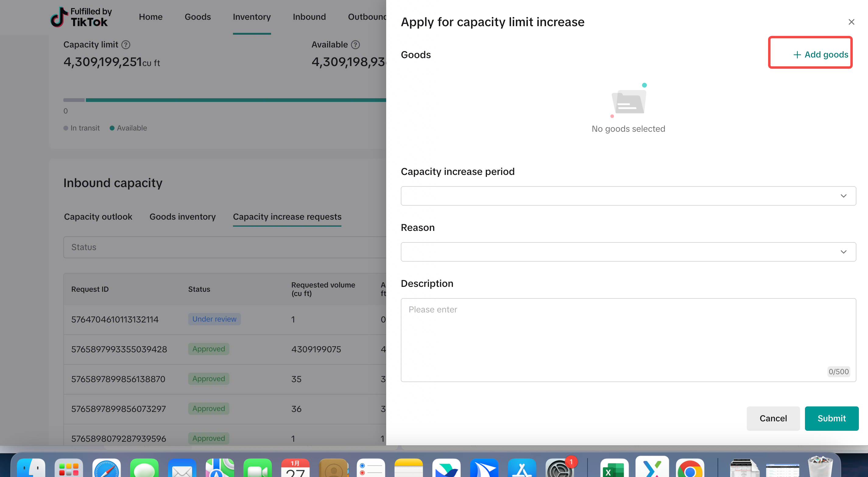
Task: Open the Inbound menu item
Action: [309, 17]
